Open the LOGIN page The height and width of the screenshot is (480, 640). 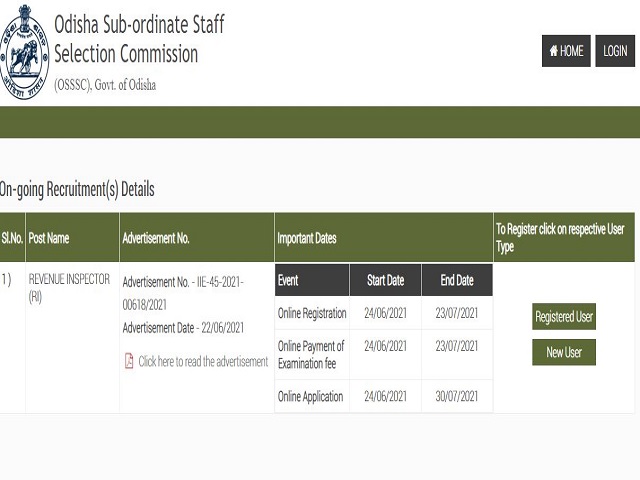[x=615, y=51]
